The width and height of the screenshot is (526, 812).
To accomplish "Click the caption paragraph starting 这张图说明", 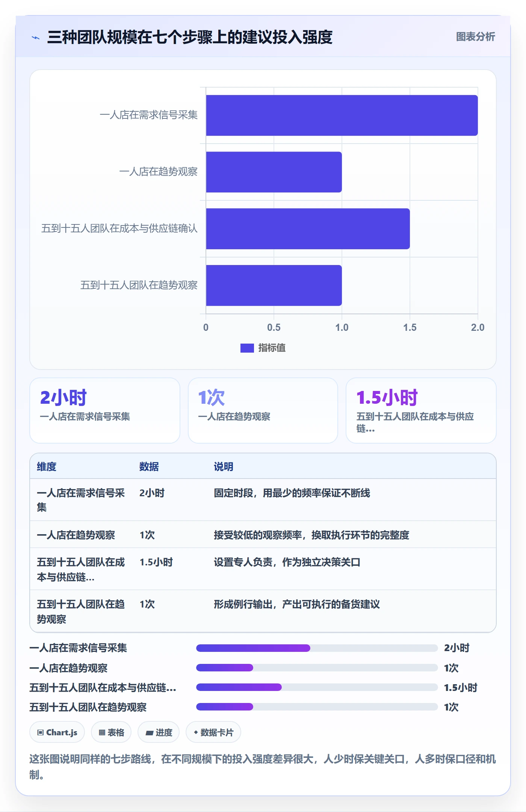I will point(263,767).
